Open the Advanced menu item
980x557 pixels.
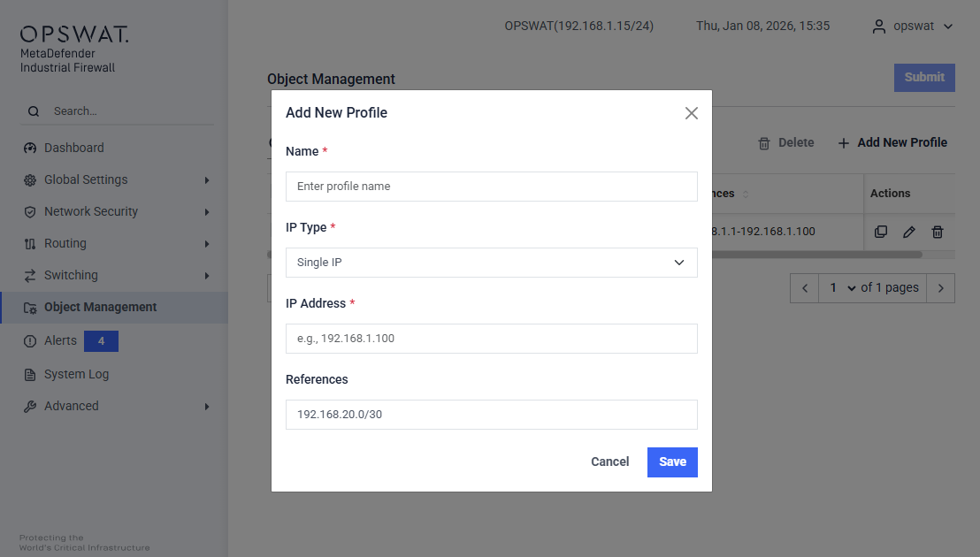71,406
